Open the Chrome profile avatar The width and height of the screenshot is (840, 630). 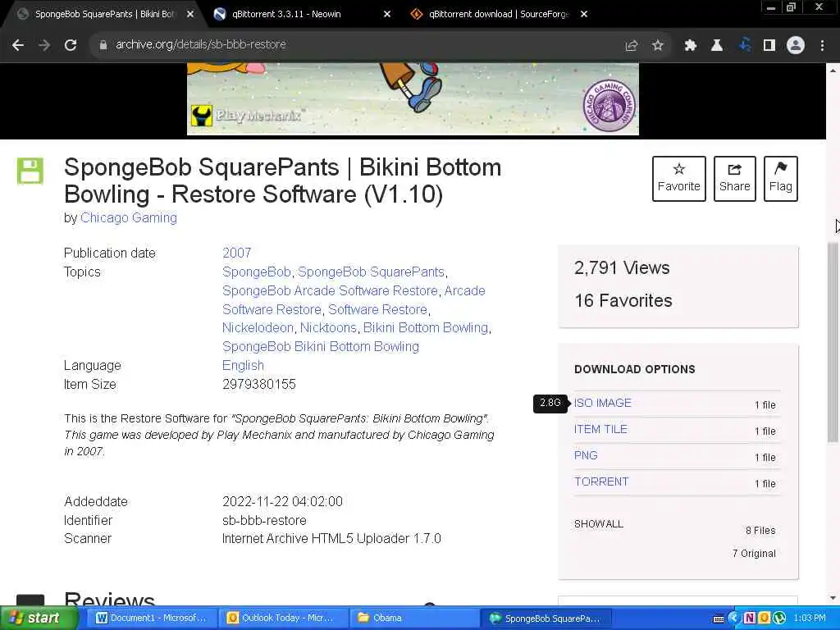(x=796, y=46)
